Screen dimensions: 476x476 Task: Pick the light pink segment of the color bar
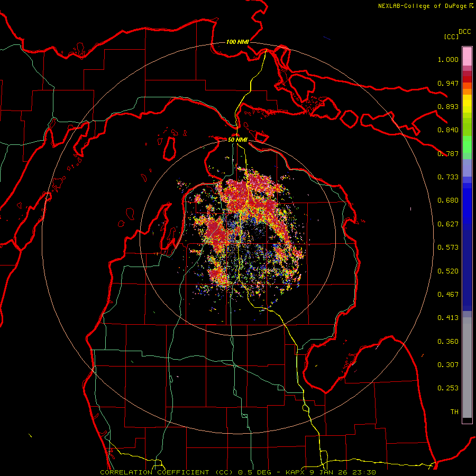(467, 57)
